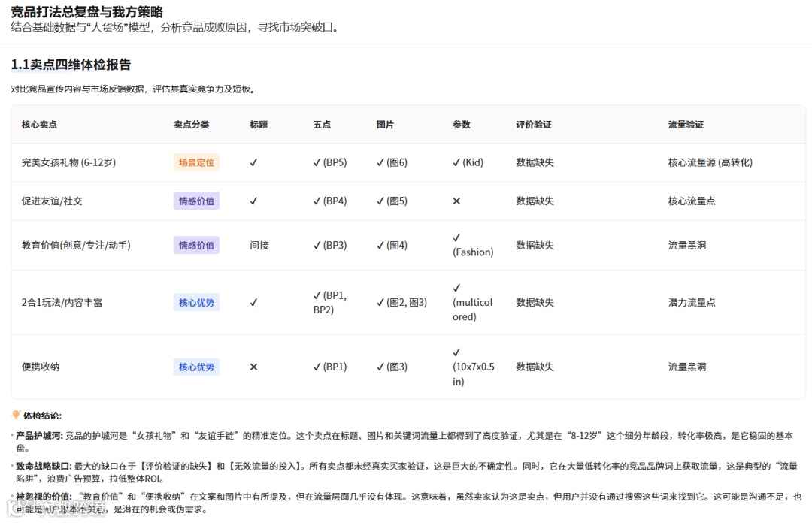812x523 pixels.
Task: Click the ✓ (BP3) cell
Action: point(330,246)
